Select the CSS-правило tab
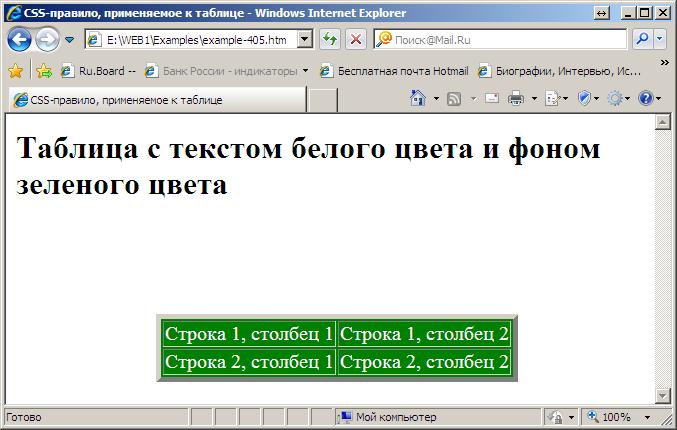This screenshot has width=677, height=430. tap(157, 100)
